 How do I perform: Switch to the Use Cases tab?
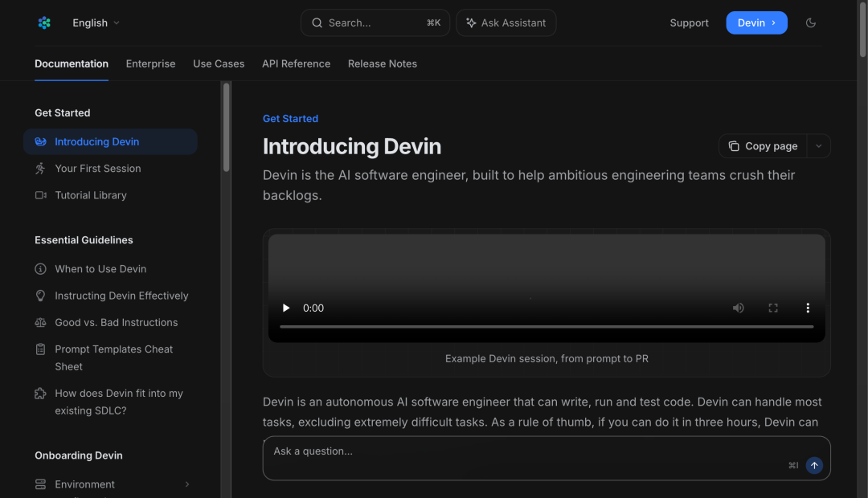tap(219, 63)
